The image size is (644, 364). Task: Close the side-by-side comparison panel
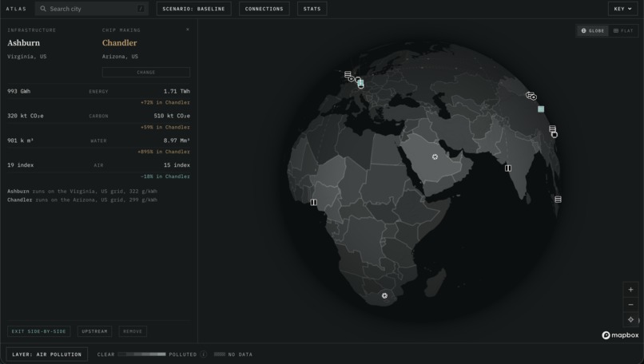[188, 30]
